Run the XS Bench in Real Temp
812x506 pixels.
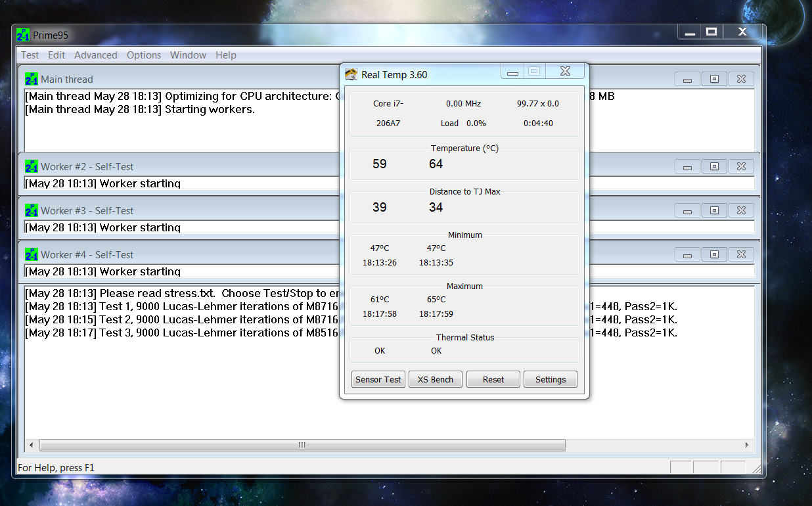coord(436,379)
